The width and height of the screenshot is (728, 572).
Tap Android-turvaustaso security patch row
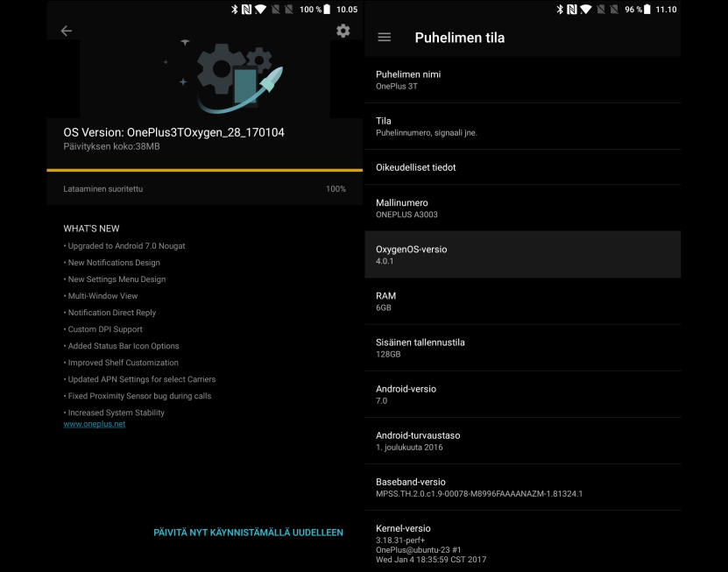coord(523,441)
